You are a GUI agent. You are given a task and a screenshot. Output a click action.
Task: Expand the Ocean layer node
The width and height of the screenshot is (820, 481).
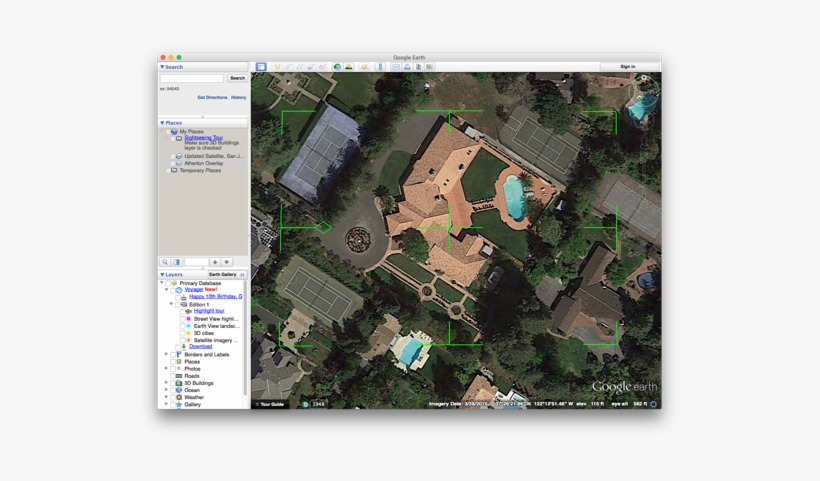click(166, 390)
